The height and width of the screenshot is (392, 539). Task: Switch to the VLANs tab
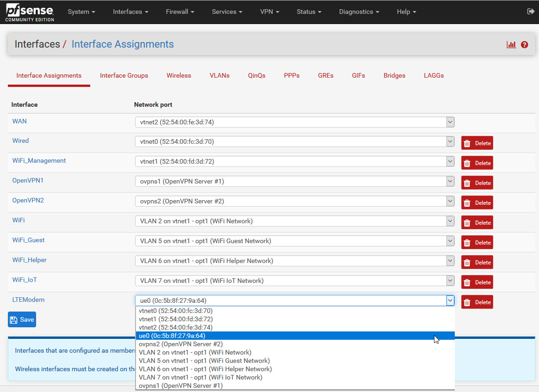219,75
